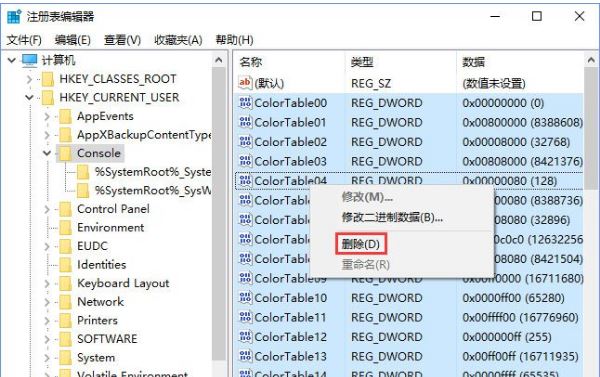Expand the Control Panel key

coord(47,209)
